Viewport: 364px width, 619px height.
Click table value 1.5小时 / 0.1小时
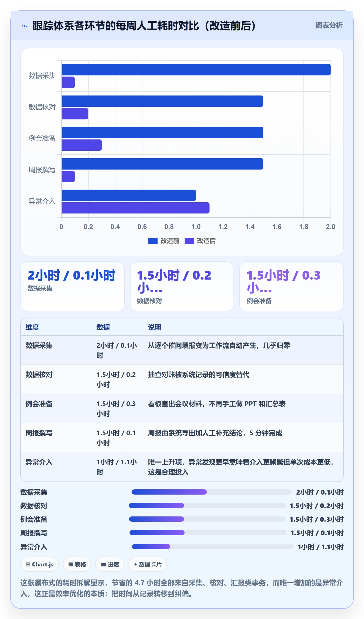pyautogui.click(x=116, y=438)
